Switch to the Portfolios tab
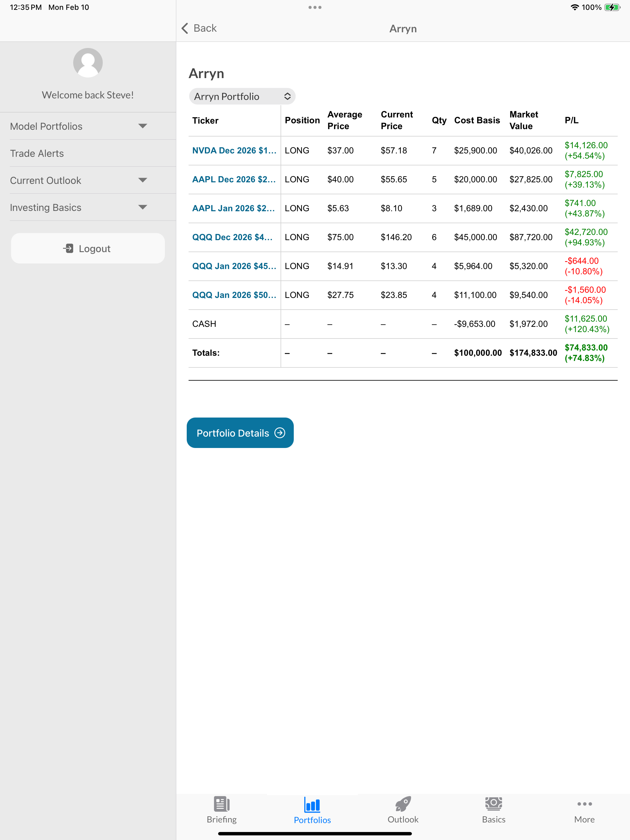 [x=312, y=810]
